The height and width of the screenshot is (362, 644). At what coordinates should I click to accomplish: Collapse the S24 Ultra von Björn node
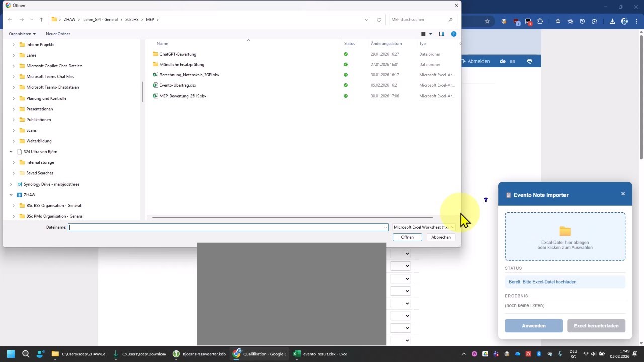[11, 152]
